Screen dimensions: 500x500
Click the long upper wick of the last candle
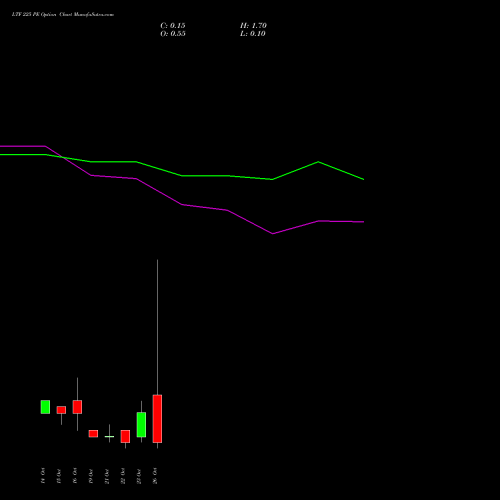point(157,327)
